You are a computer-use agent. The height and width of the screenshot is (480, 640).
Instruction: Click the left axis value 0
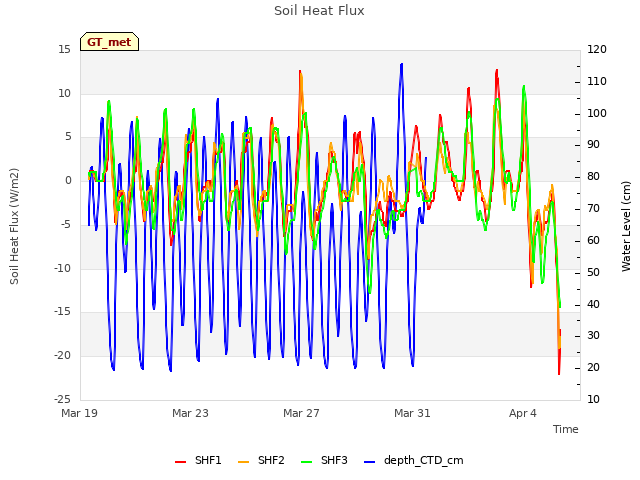[x=68, y=181]
